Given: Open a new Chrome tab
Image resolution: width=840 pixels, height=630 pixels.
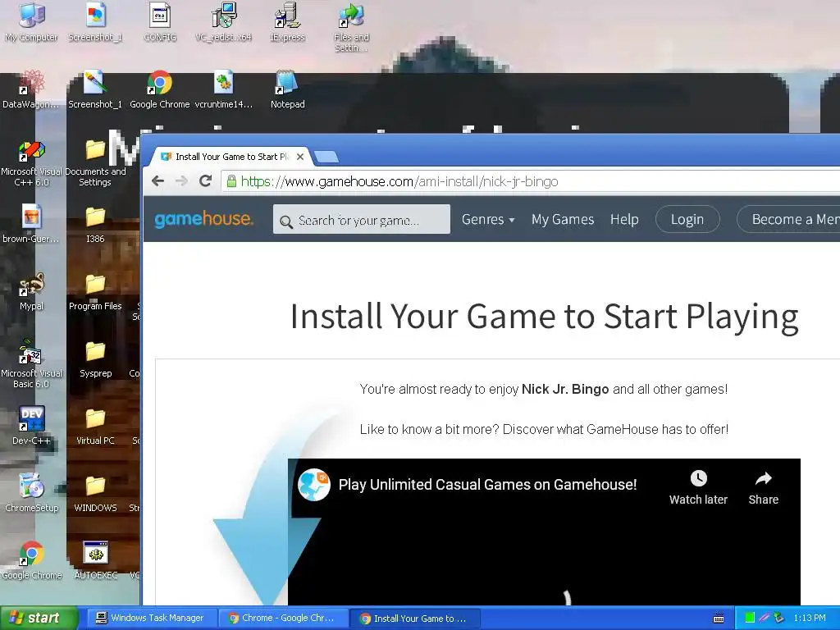Looking at the screenshot, I should tap(326, 157).
